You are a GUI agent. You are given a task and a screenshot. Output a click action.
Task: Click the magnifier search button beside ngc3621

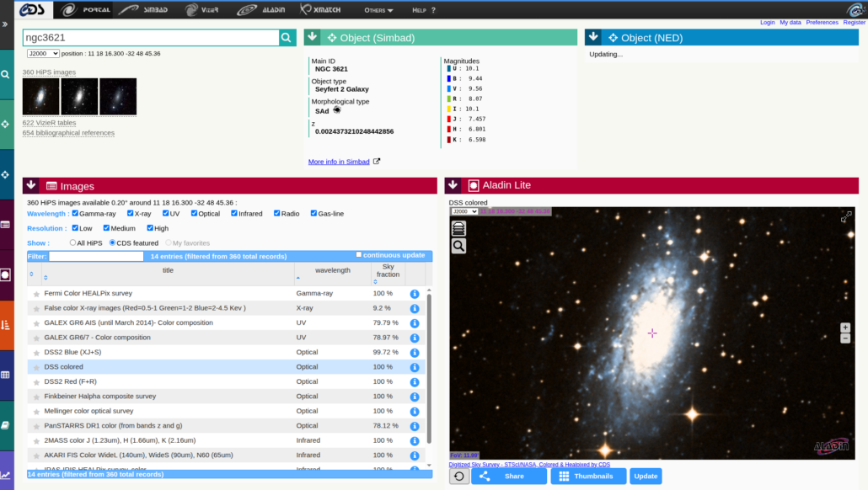[287, 38]
